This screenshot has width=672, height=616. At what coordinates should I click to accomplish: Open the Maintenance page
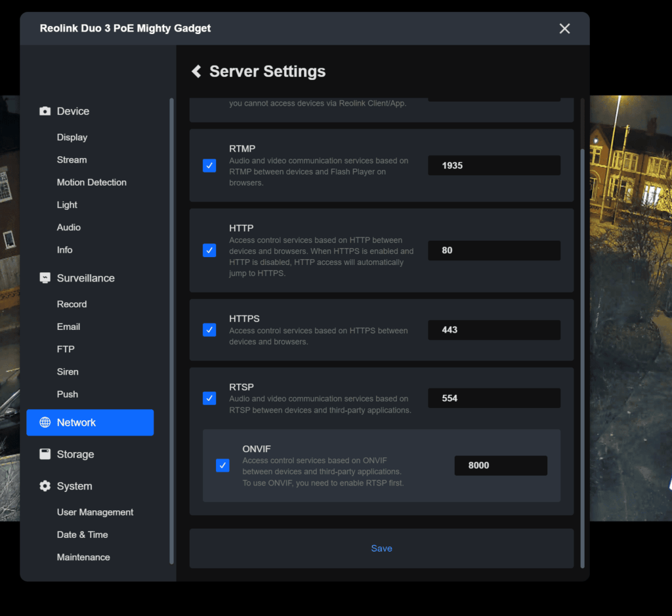pos(83,557)
